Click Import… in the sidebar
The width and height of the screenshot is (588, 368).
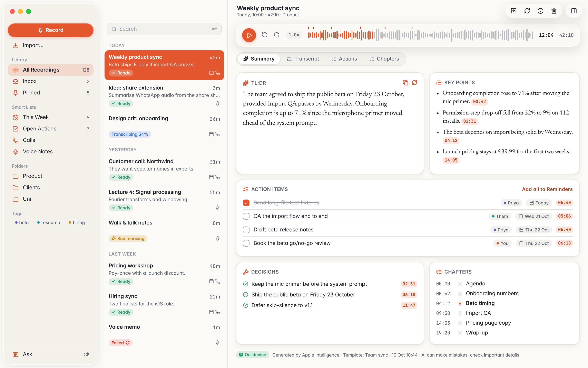[x=51, y=45]
